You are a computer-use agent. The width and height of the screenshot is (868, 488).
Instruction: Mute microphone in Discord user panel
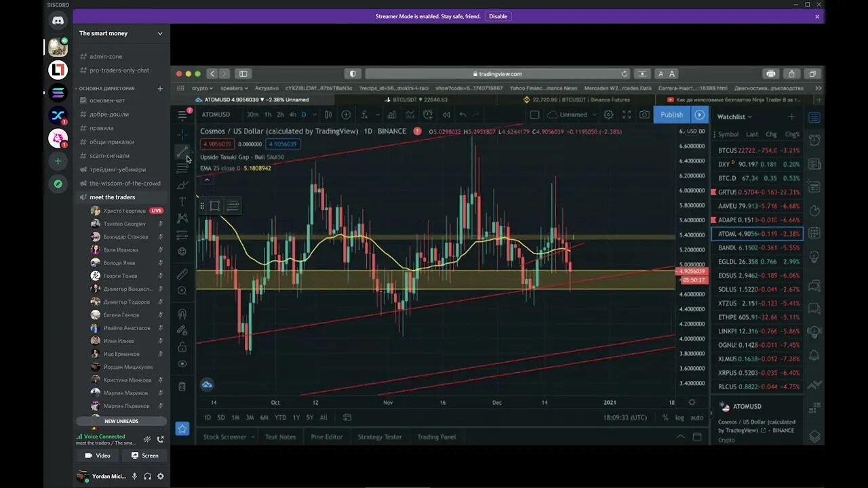click(x=134, y=476)
